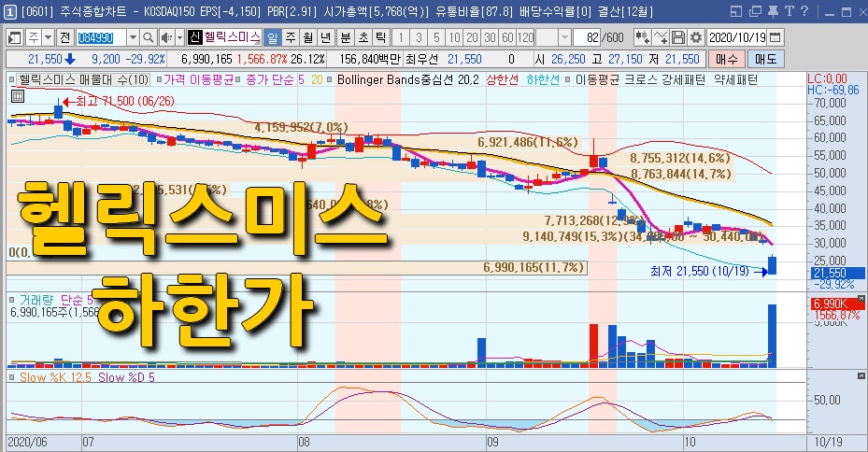The width and height of the screenshot is (868, 452).
Task: Click the 매수 buy button
Action: (727, 59)
